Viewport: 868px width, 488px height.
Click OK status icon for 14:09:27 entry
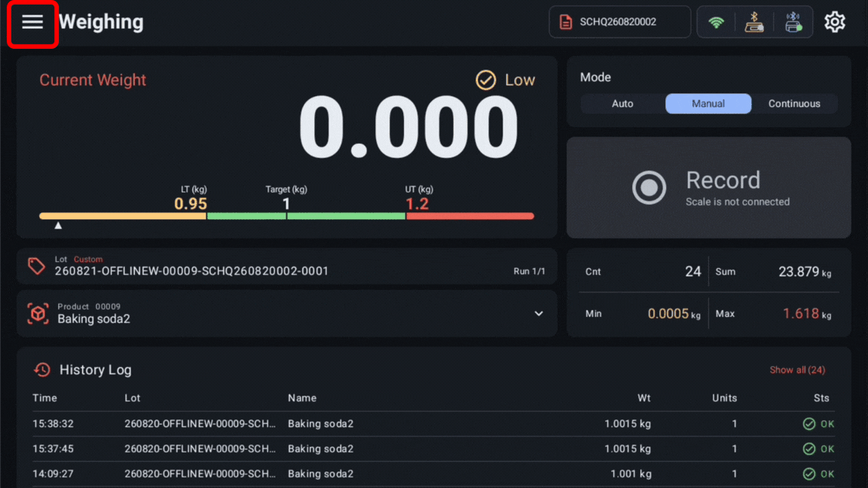(x=808, y=474)
